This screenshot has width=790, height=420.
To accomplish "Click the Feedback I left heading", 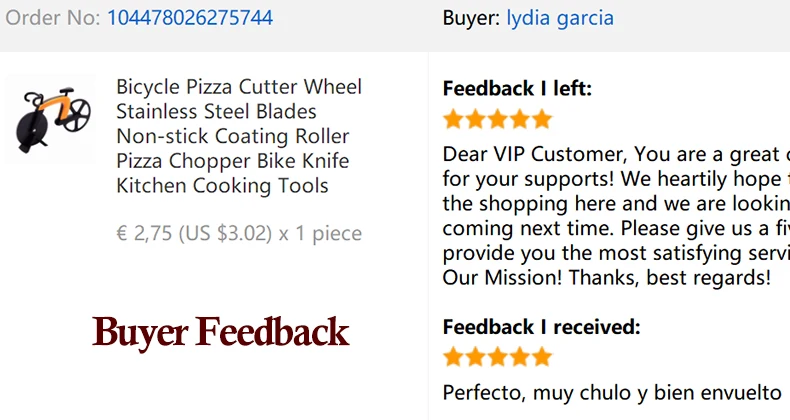I will click(x=517, y=89).
